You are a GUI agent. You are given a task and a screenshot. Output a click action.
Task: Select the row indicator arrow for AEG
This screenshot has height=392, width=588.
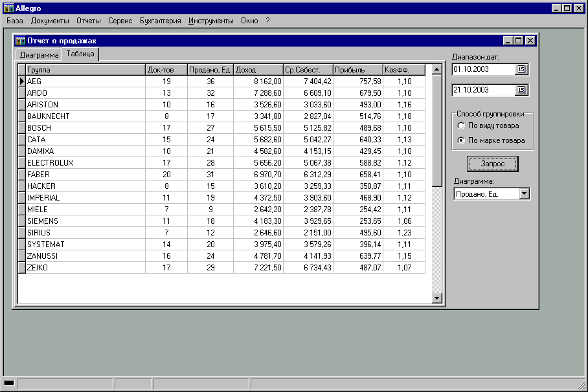tap(22, 82)
